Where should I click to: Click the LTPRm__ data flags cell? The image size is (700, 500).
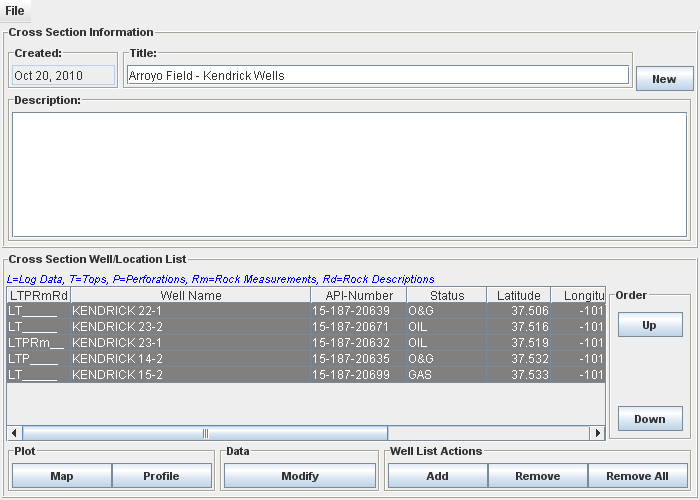coord(39,343)
